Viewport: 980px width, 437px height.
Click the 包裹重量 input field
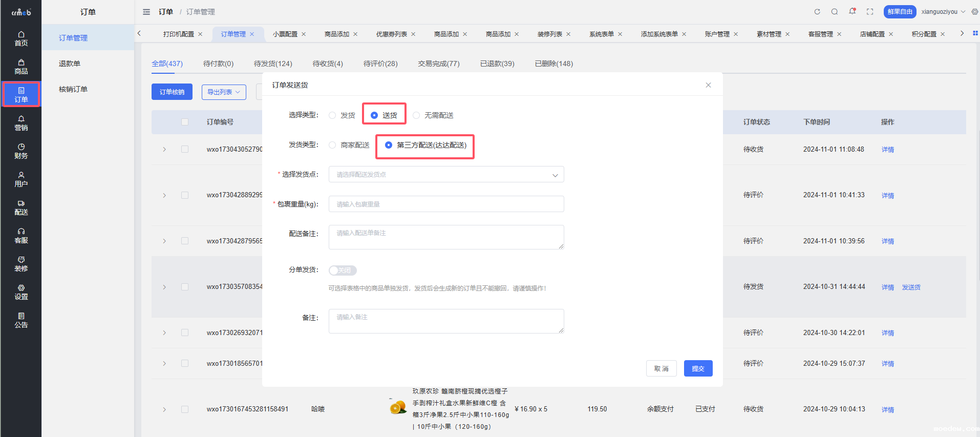pyautogui.click(x=446, y=204)
